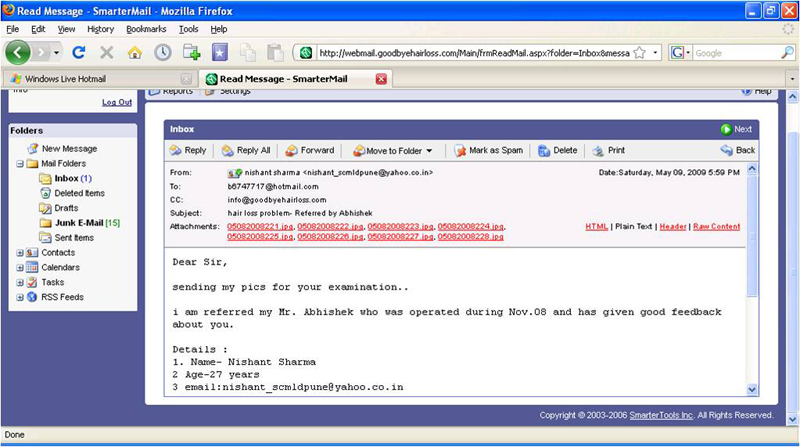Click Reply All in message toolbar

246,150
